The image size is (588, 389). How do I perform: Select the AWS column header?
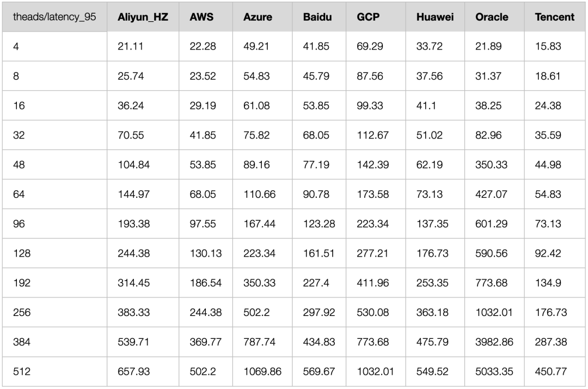[206, 17]
